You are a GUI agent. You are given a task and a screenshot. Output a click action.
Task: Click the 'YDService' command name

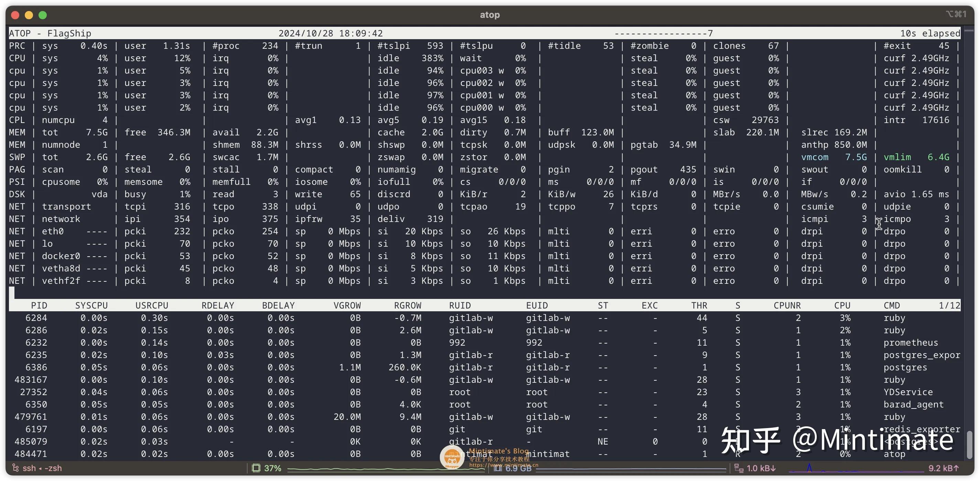(x=908, y=392)
